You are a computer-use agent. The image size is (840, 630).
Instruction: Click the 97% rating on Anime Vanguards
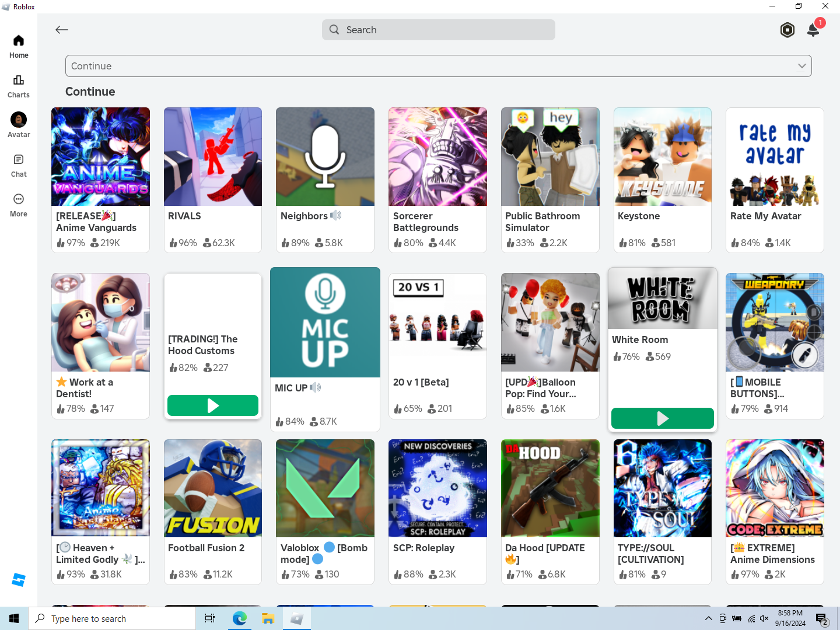point(71,243)
